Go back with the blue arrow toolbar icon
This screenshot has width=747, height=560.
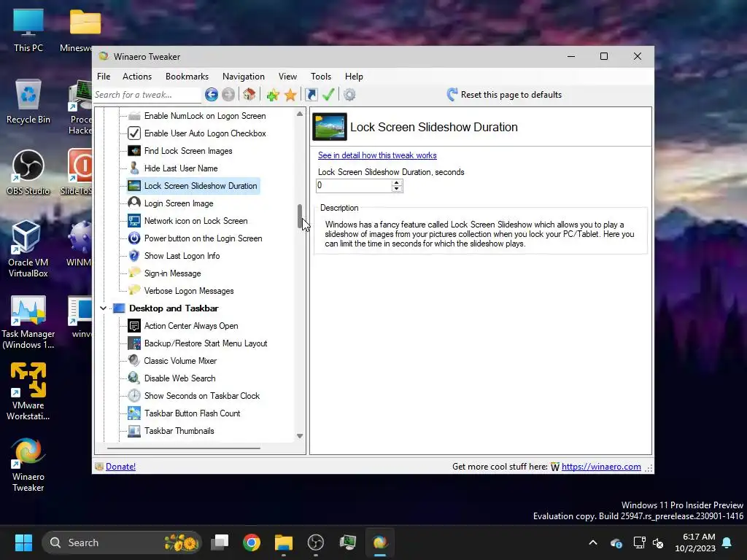212,95
